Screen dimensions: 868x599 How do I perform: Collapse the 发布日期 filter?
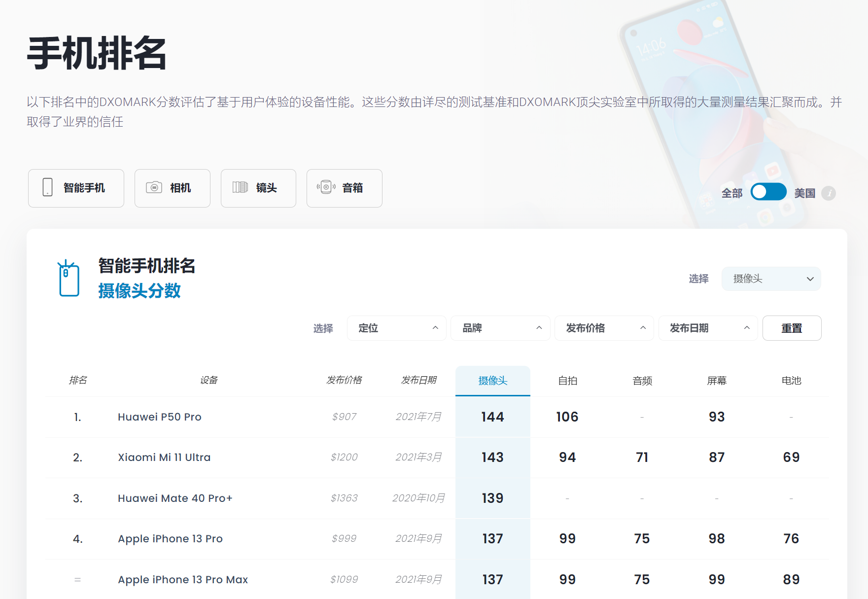click(708, 328)
